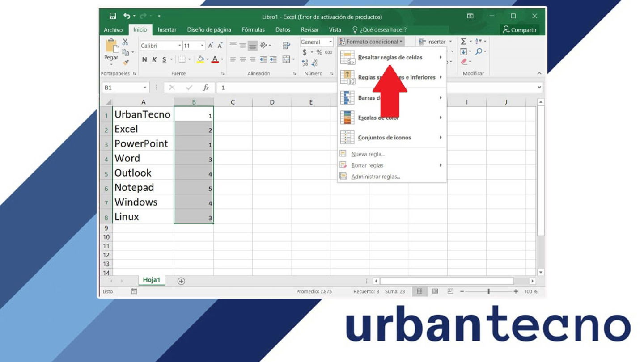Toggle align text right
This screenshot has width=644, height=362.
253,59
